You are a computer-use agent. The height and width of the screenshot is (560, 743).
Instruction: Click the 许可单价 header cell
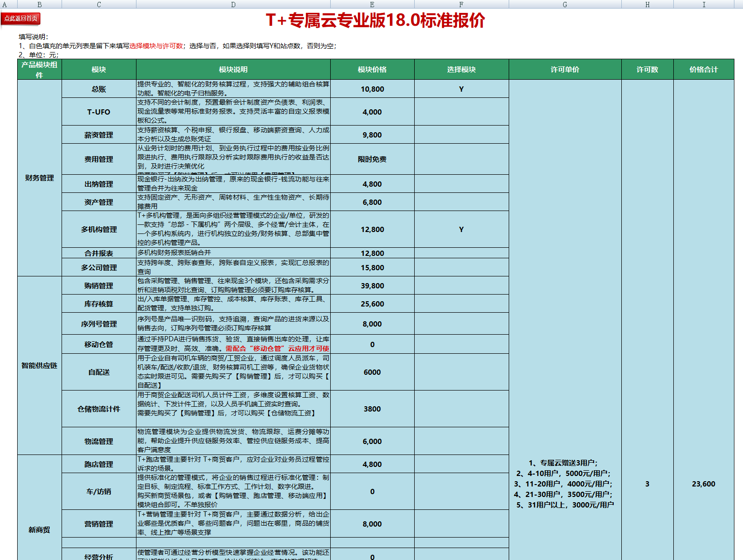point(565,69)
